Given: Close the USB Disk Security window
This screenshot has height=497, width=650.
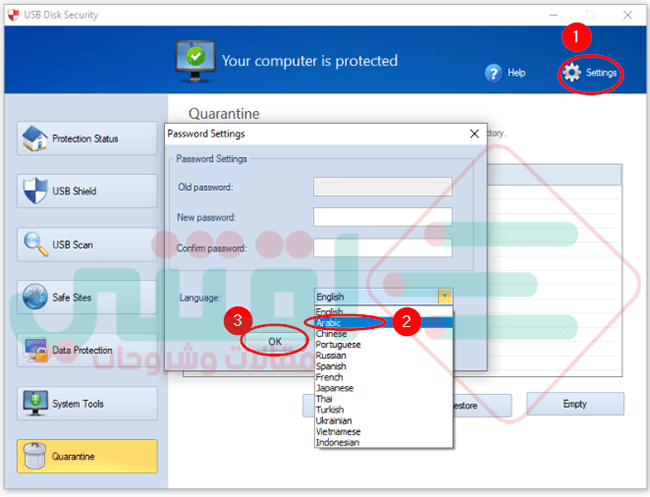Looking at the screenshot, I should [627, 15].
